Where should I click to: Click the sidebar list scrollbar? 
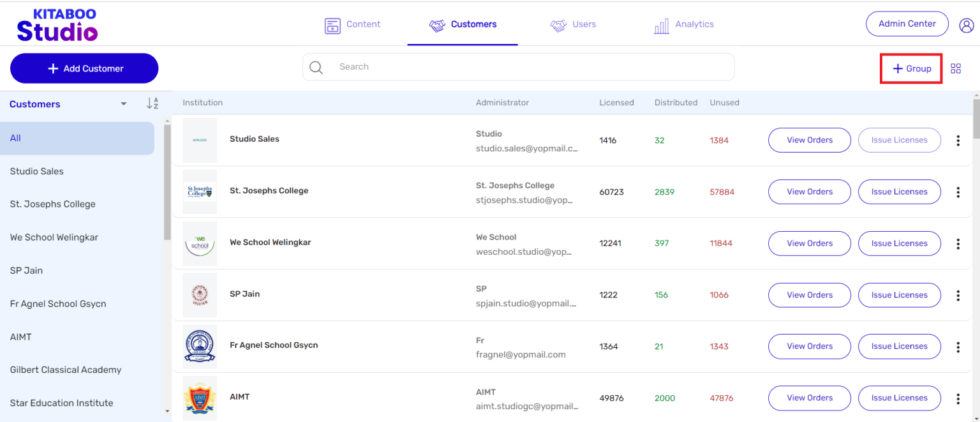[167, 182]
